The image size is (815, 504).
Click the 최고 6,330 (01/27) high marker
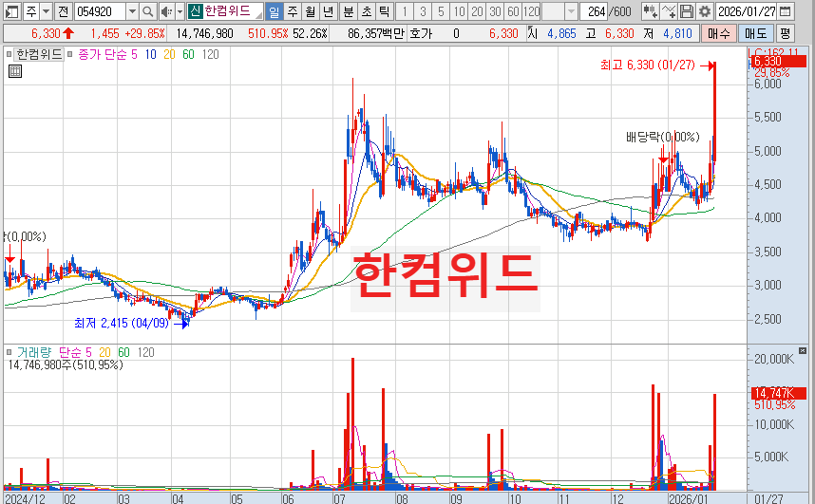tap(648, 65)
